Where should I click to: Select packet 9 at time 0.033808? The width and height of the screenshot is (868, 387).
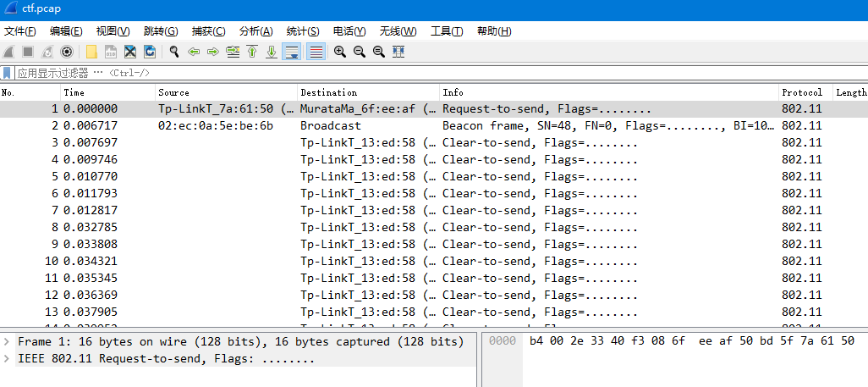click(x=434, y=244)
